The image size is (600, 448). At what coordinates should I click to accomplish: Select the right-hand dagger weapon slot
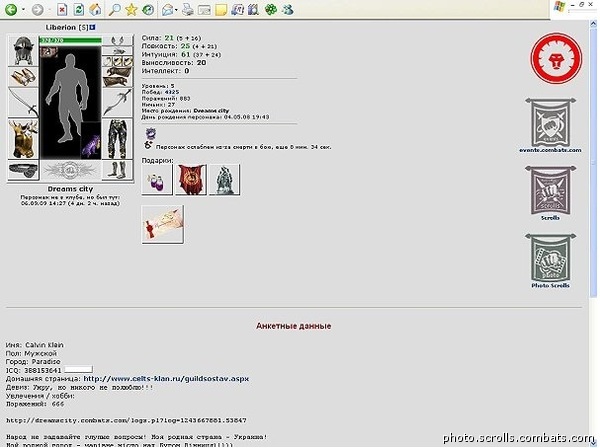coord(117,102)
